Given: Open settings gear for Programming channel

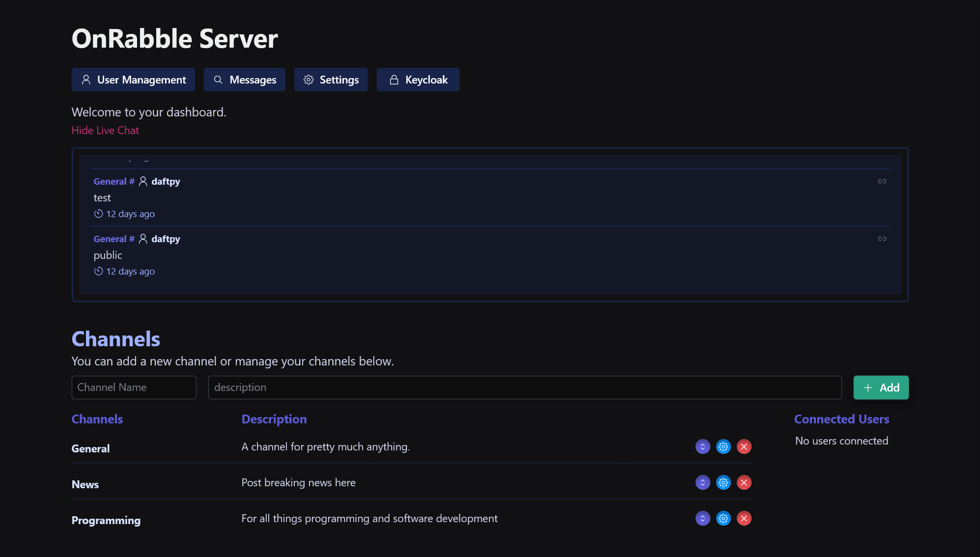Looking at the screenshot, I should [x=724, y=518].
